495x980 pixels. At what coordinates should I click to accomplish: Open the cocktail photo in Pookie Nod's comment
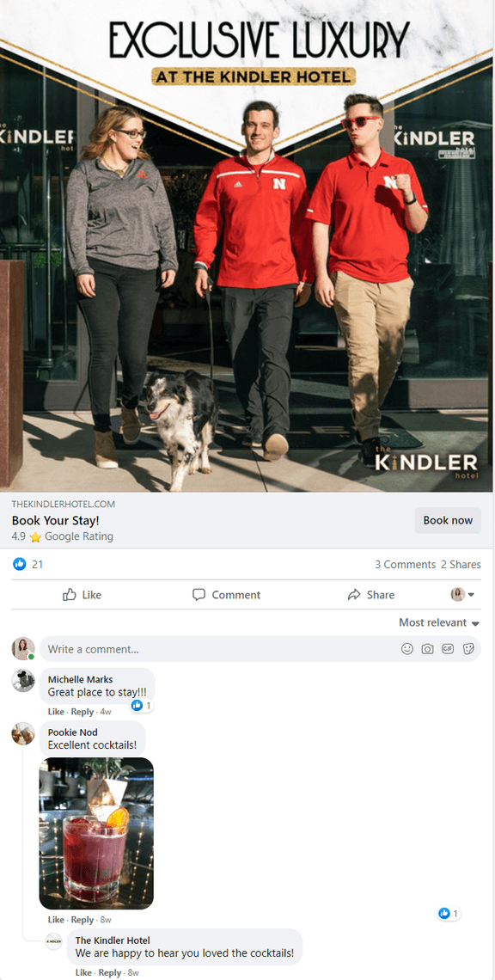[96, 833]
